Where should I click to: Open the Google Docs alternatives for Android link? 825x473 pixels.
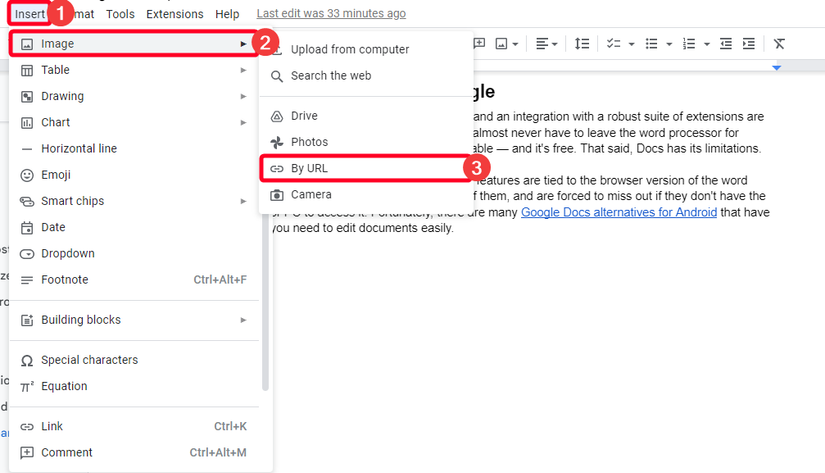click(x=618, y=212)
